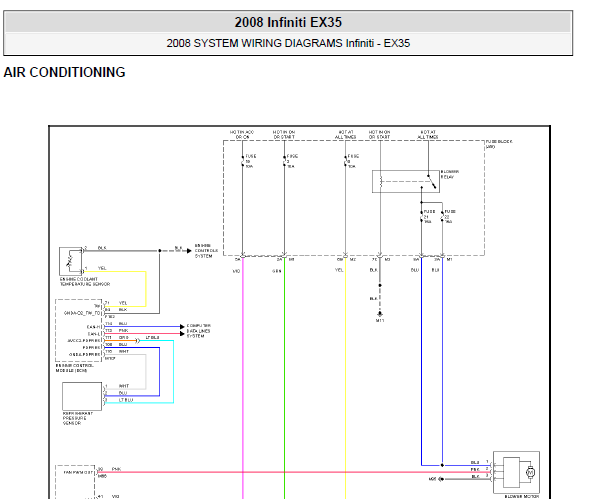Click the blower relay symbol in fuse block
This screenshot has width=602, height=499.
[x=406, y=181]
